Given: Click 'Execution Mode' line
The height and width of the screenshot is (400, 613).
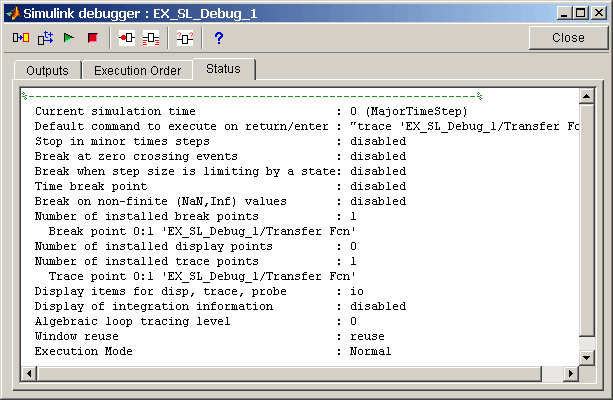Looking at the screenshot, I should 213,351.
